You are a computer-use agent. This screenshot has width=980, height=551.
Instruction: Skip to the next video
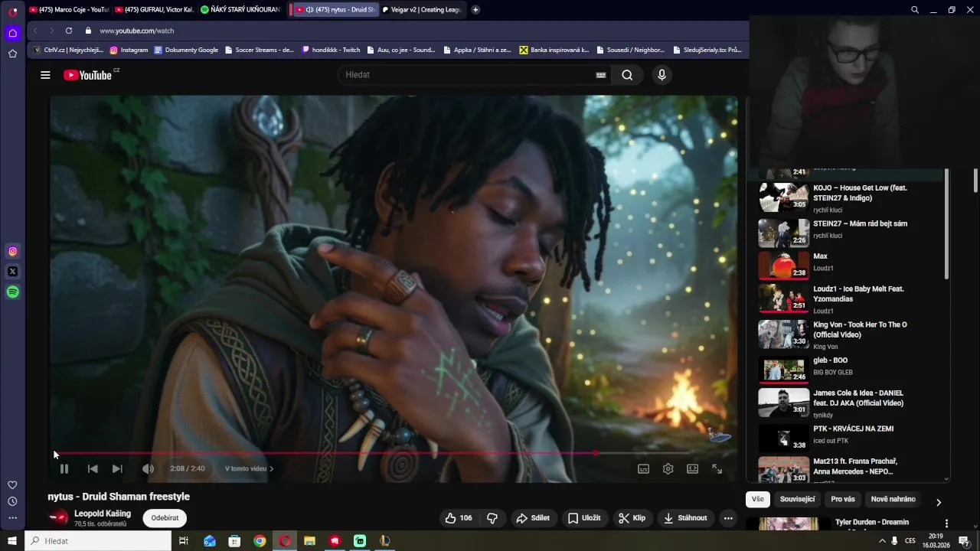117,469
